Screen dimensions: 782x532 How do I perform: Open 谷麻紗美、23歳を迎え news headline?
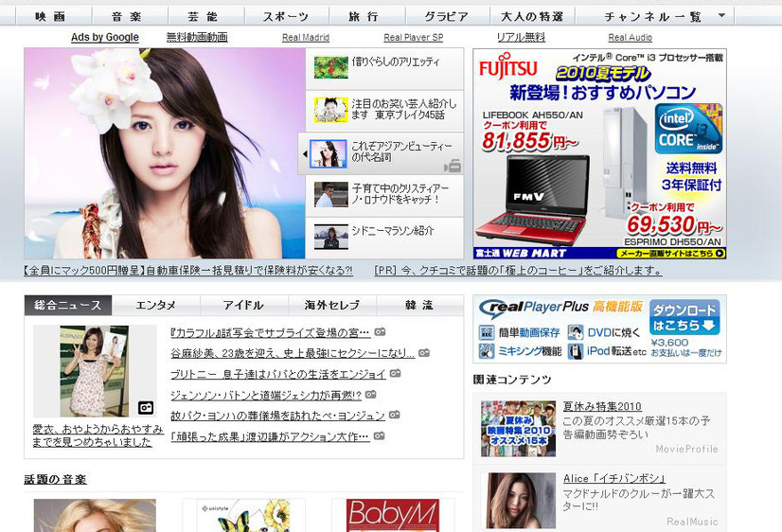[293, 353]
